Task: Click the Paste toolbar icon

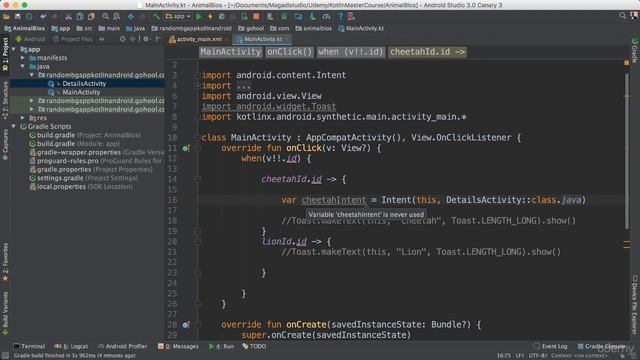Action: point(91,17)
